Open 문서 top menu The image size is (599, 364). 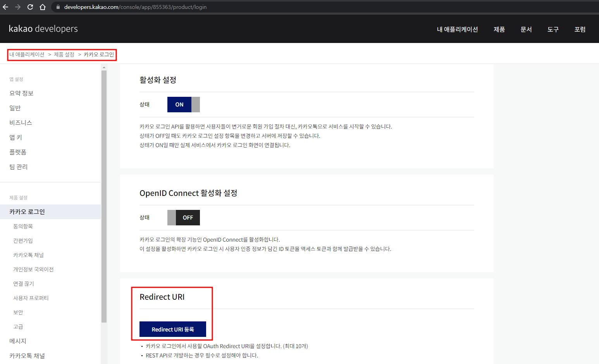pos(526,29)
